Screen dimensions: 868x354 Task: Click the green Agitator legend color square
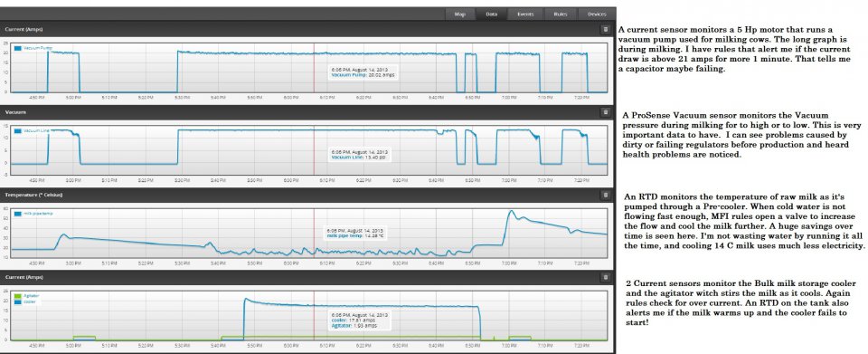tap(18, 296)
